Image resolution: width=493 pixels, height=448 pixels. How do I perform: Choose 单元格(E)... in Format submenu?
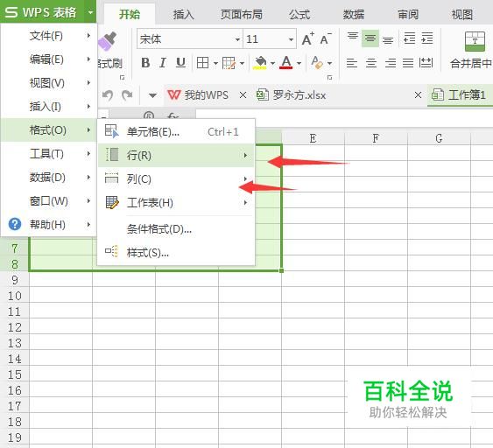(176, 132)
